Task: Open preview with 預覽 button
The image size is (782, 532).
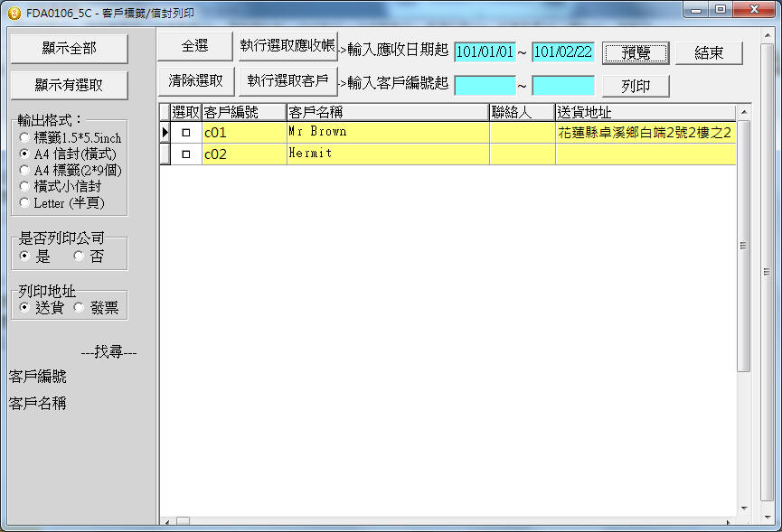Action: (x=636, y=52)
